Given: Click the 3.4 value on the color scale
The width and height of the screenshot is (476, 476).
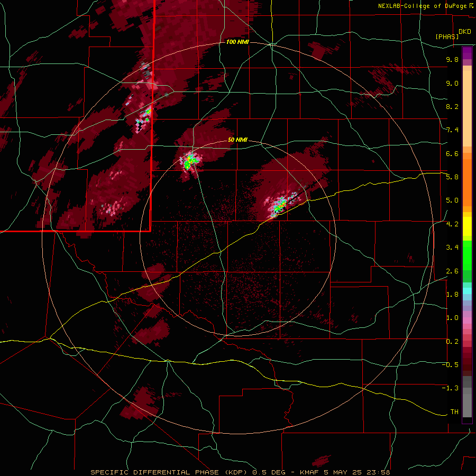Looking at the screenshot, I should pyautogui.click(x=452, y=248).
